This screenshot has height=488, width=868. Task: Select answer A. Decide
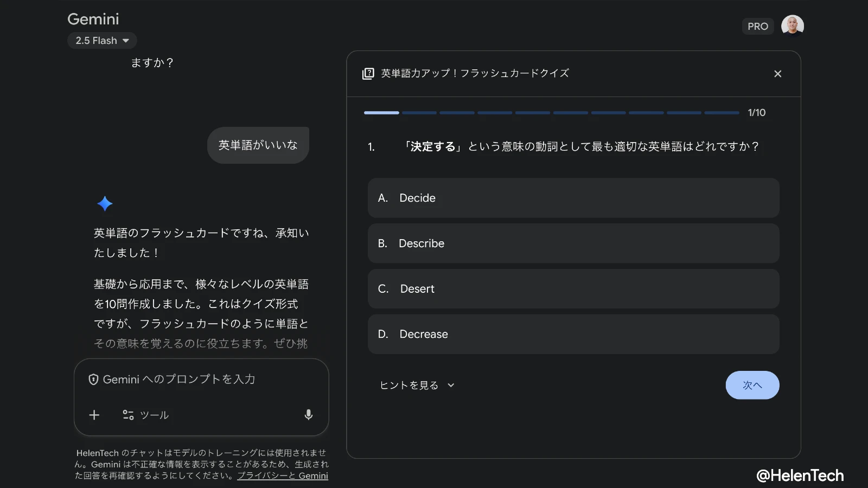pyautogui.click(x=573, y=198)
